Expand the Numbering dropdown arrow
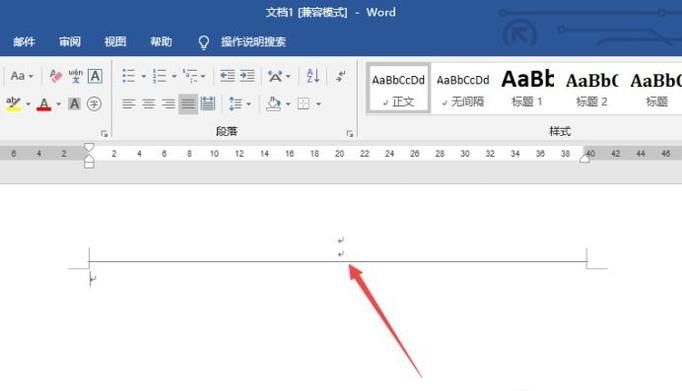 tap(174, 76)
